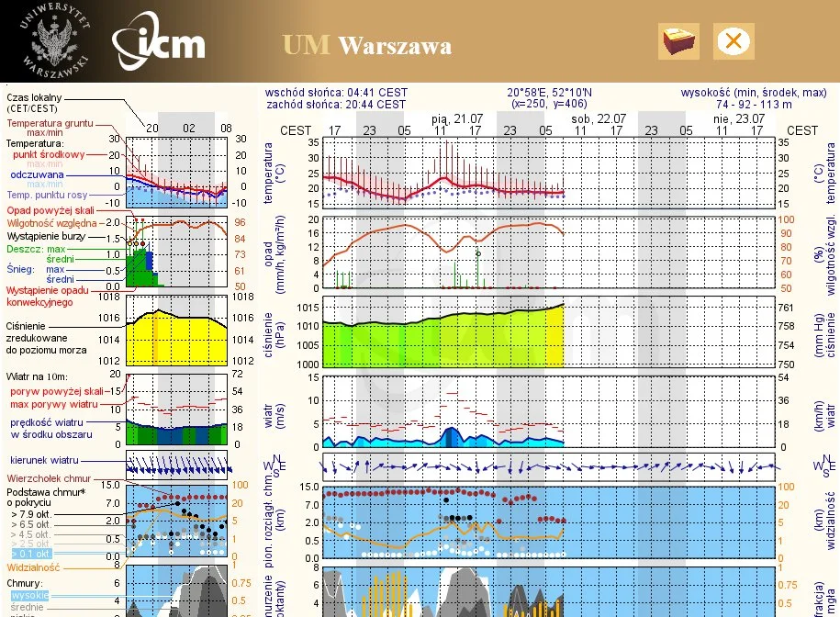Image resolution: width=840 pixels, height=617 pixels.
Task: Select the sunrise text 'wschód słońca: 04:41 CEST'
Action: pyautogui.click(x=336, y=93)
